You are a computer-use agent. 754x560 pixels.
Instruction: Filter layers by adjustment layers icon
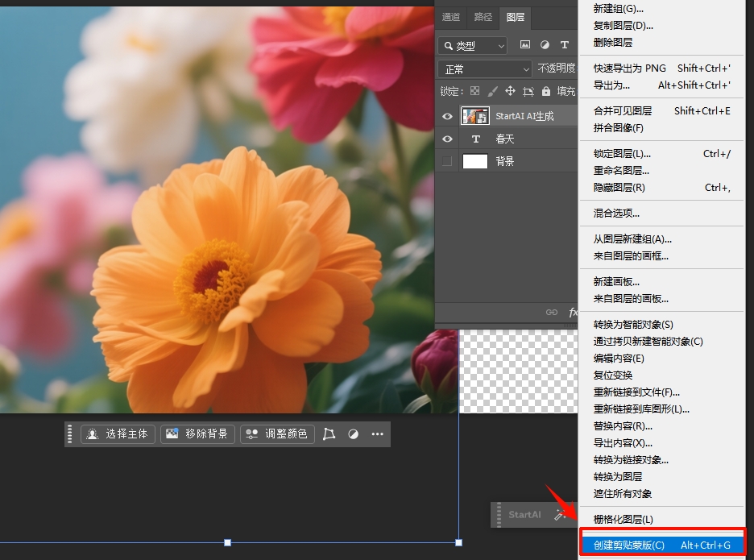coord(545,45)
